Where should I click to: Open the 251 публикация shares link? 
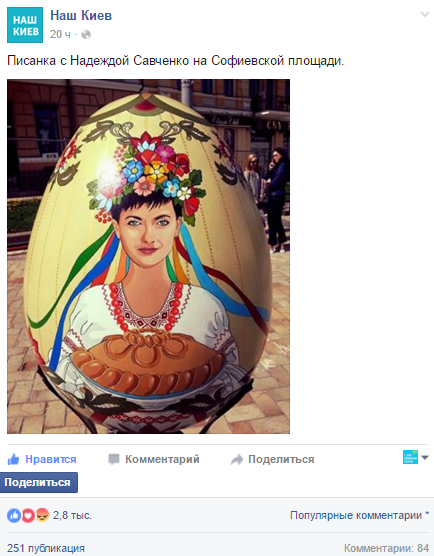coord(46,548)
